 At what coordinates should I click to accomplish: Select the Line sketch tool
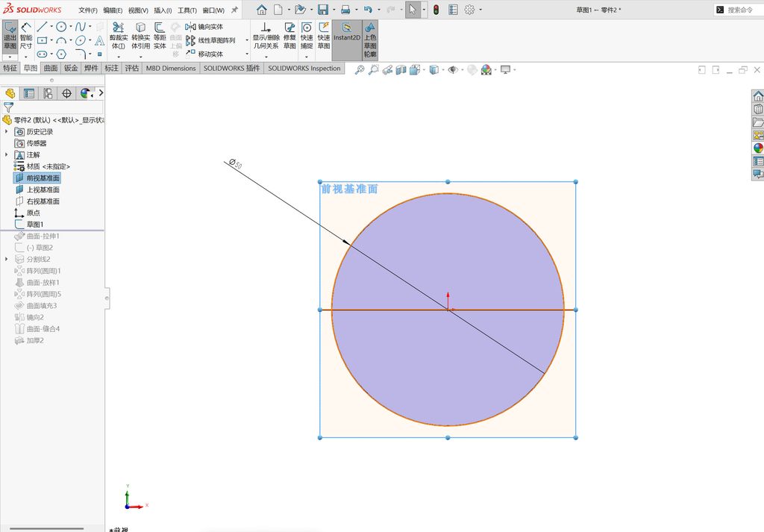(43, 27)
